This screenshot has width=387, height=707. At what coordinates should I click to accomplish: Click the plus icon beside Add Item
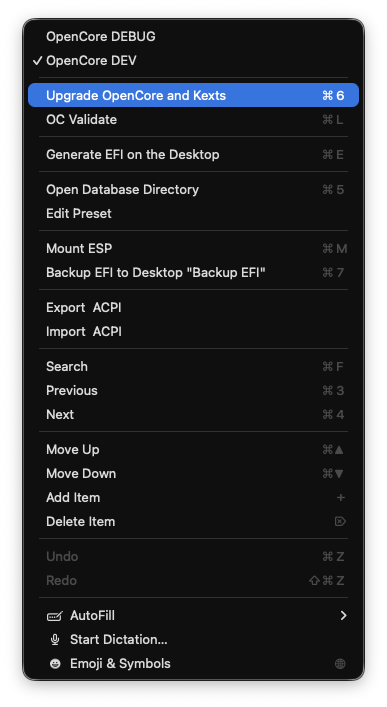tap(341, 498)
